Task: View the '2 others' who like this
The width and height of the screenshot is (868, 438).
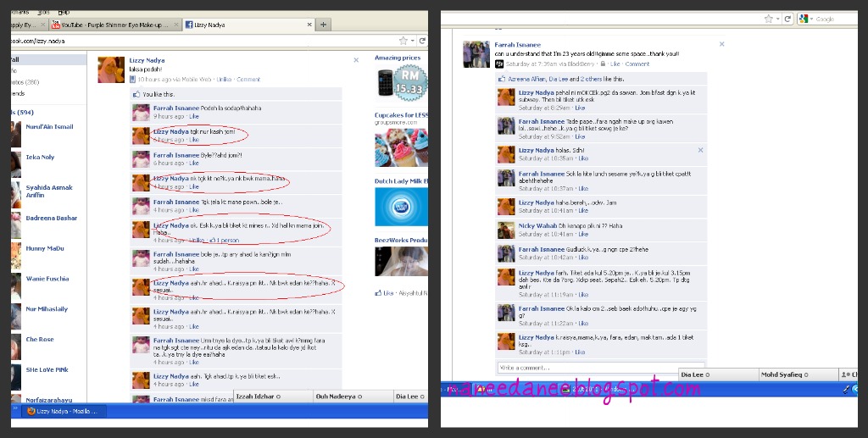Action: click(x=592, y=79)
